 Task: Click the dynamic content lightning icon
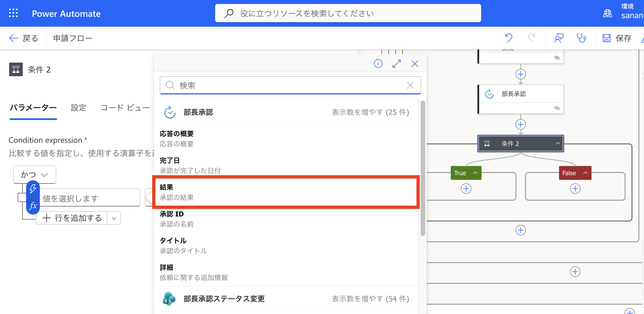[33, 189]
